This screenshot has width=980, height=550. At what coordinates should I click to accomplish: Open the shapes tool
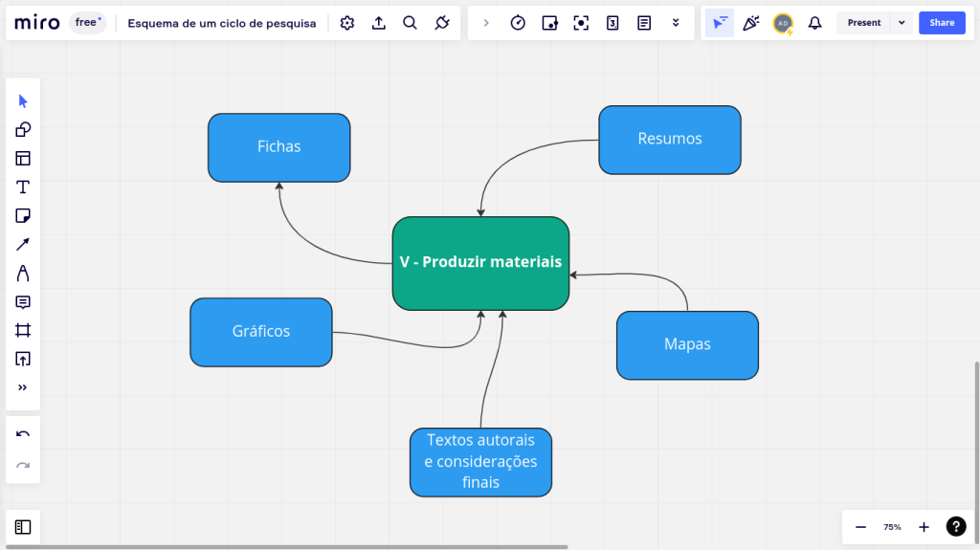(23, 130)
